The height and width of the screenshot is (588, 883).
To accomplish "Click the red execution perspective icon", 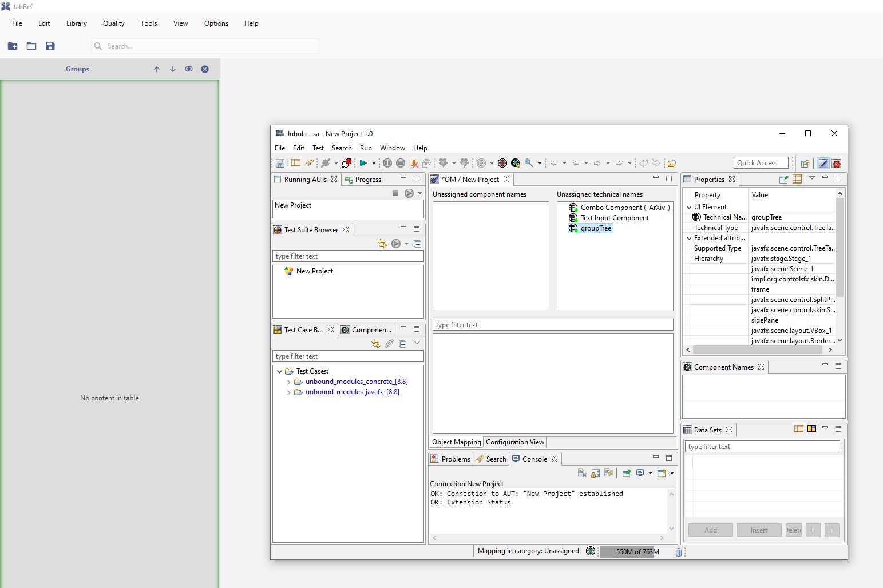I will [x=836, y=164].
